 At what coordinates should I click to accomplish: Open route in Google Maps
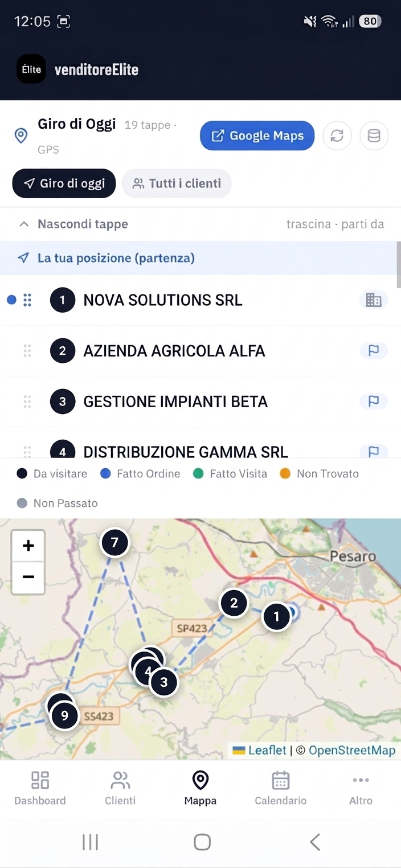(257, 136)
